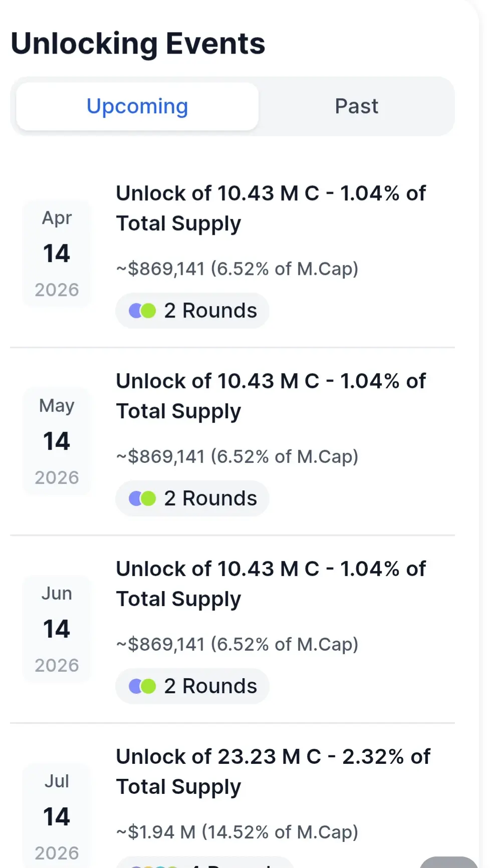Expand the June event's 2 Rounds chip
503x868 pixels.
210,687
